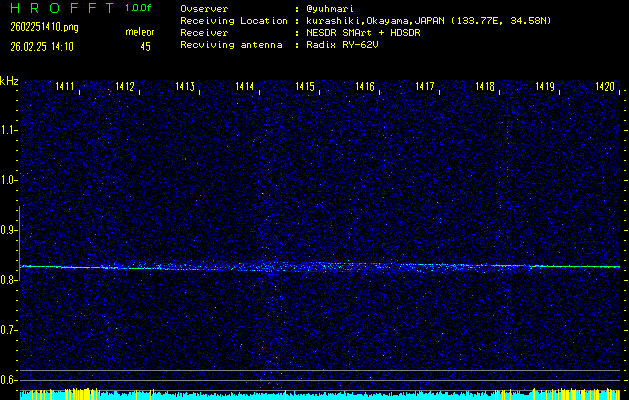Click the meteor count value 45
629x400 pixels.
146,46
